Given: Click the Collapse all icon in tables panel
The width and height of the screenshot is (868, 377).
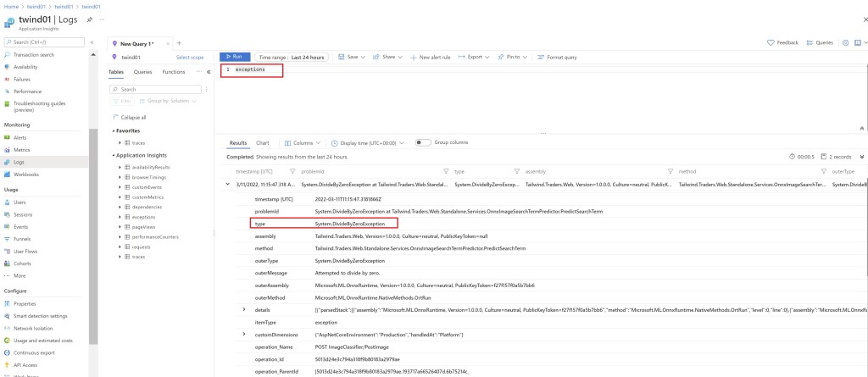Looking at the screenshot, I should 116,117.
